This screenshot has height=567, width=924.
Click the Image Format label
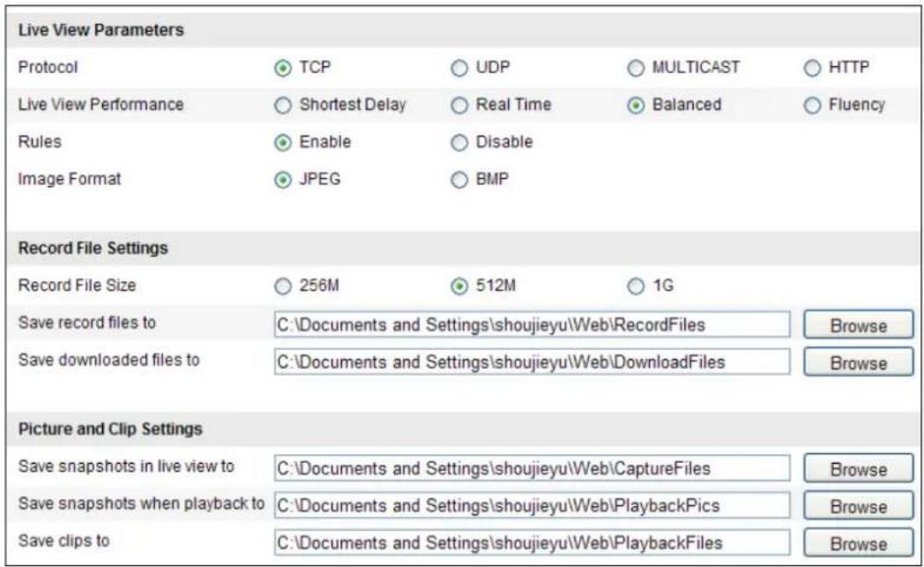click(x=70, y=179)
